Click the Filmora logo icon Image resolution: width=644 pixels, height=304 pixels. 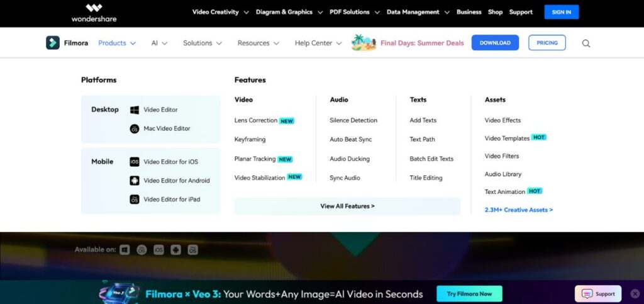pos(53,43)
